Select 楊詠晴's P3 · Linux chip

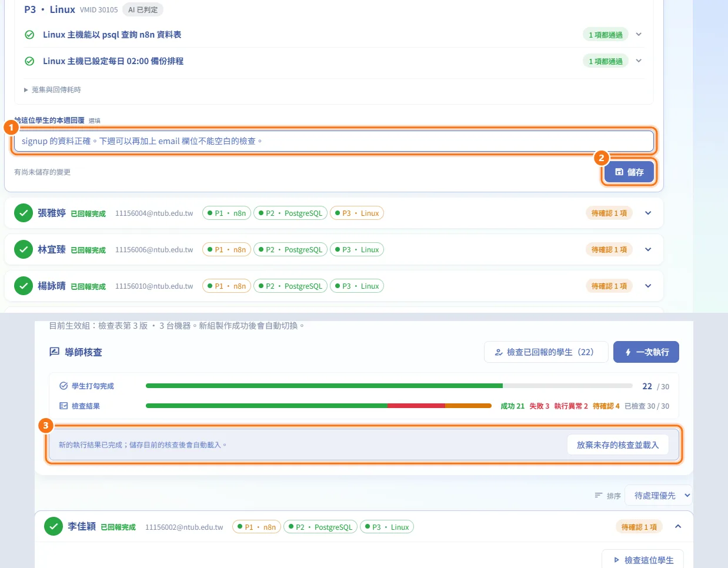tap(357, 286)
